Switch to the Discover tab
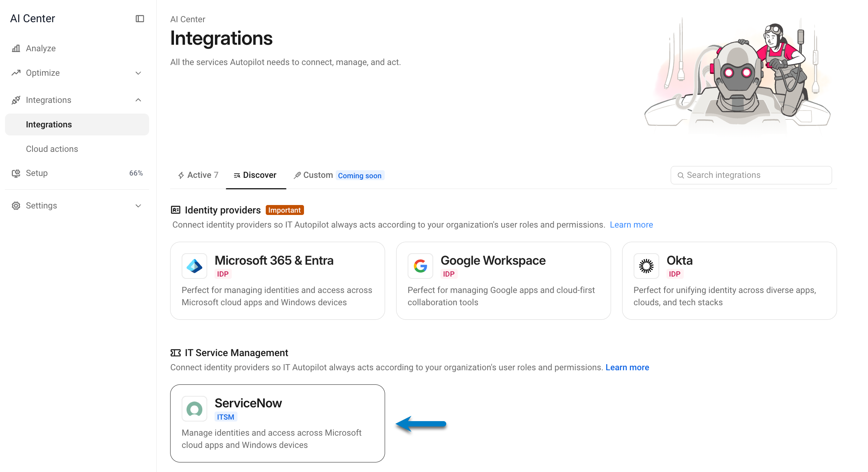Image resolution: width=868 pixels, height=472 pixels. click(x=255, y=175)
